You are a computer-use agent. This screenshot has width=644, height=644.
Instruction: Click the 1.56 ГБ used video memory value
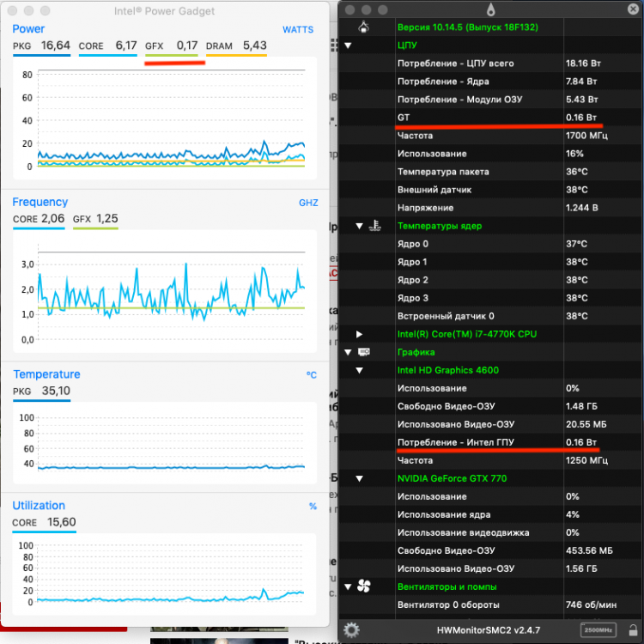click(x=581, y=568)
